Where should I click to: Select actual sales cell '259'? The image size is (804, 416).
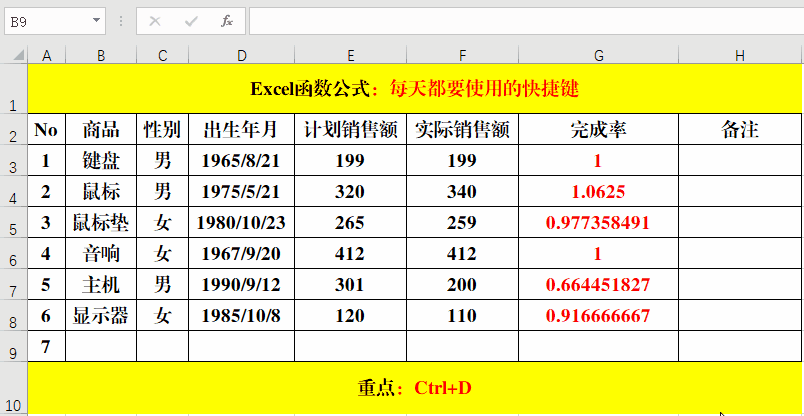(463, 223)
